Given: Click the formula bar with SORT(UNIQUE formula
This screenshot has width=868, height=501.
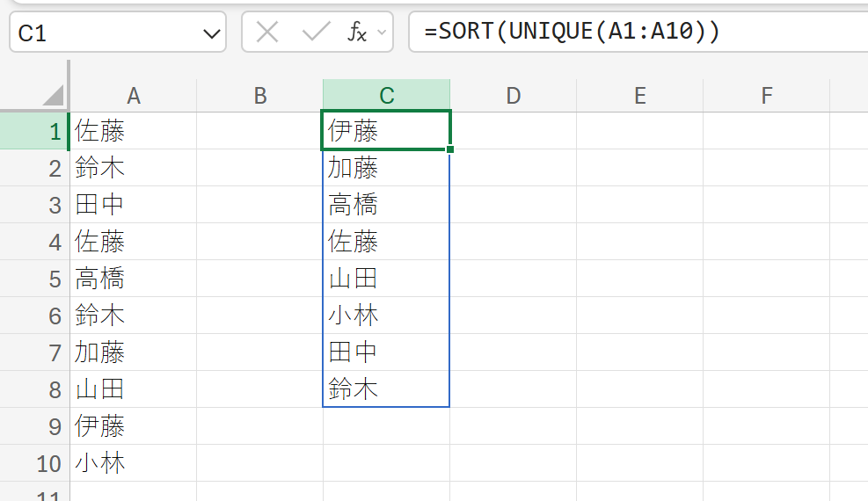Looking at the screenshot, I should tap(638, 32).
